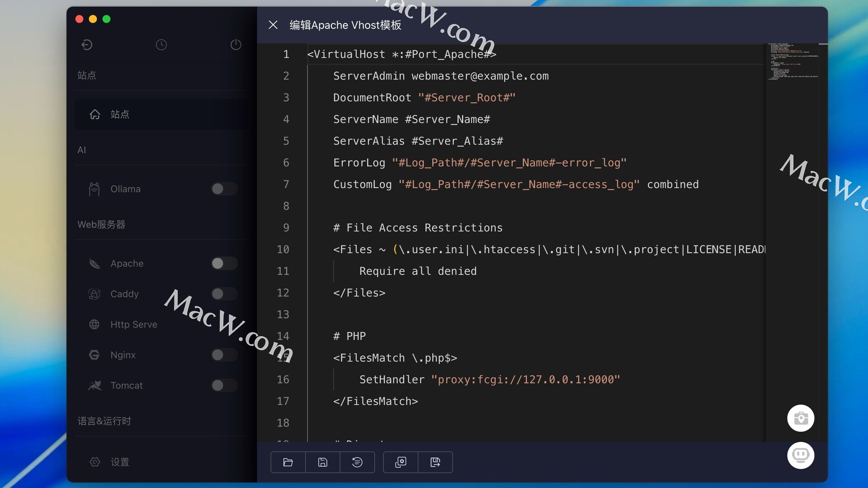Click the word combined in CustomLog line
Screen dimensions: 868x488
[673, 184]
